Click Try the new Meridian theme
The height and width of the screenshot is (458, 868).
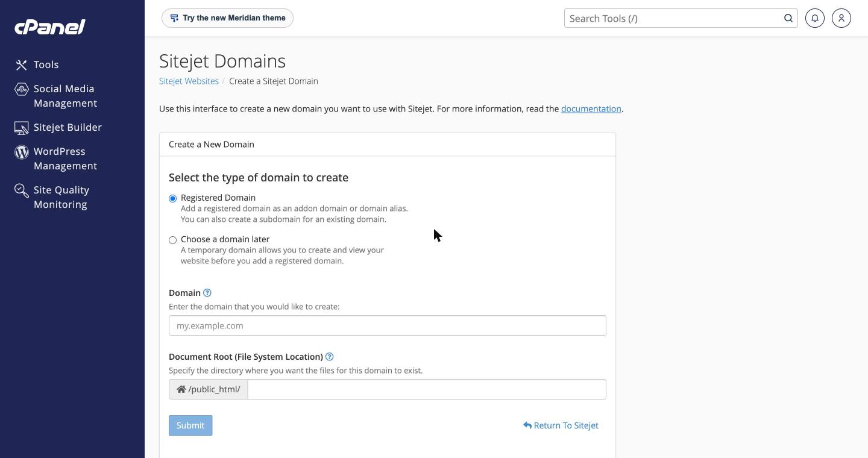pyautogui.click(x=227, y=18)
